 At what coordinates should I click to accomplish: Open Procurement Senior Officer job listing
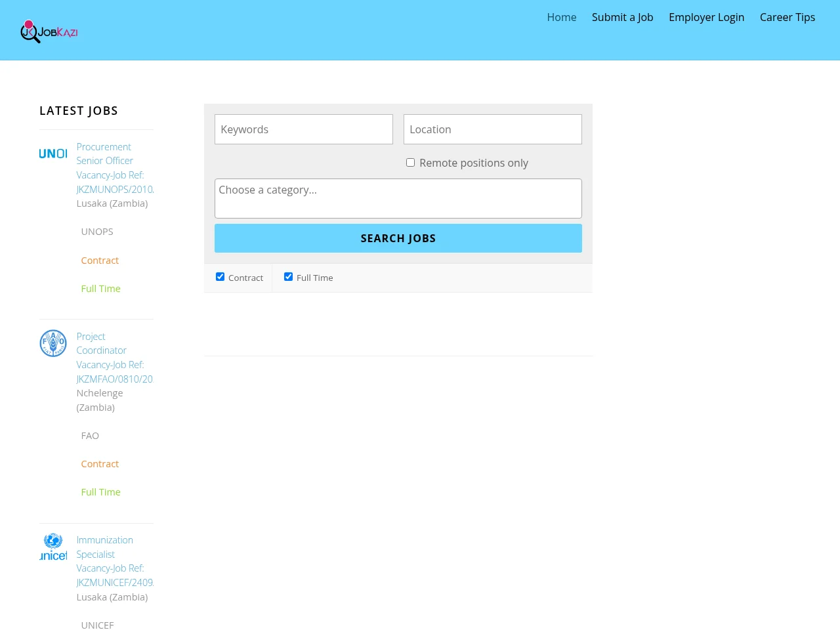[x=115, y=168]
